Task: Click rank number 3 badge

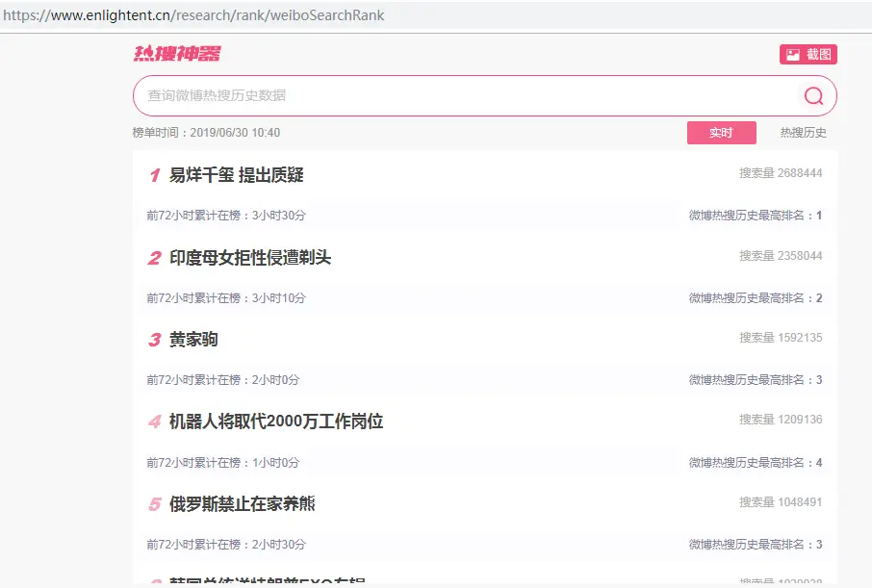Action: 155,340
